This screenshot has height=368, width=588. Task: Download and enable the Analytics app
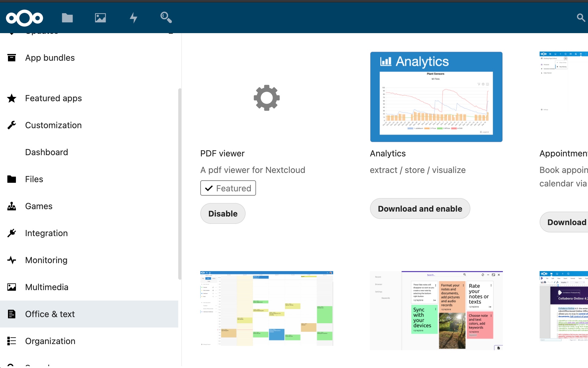click(420, 209)
